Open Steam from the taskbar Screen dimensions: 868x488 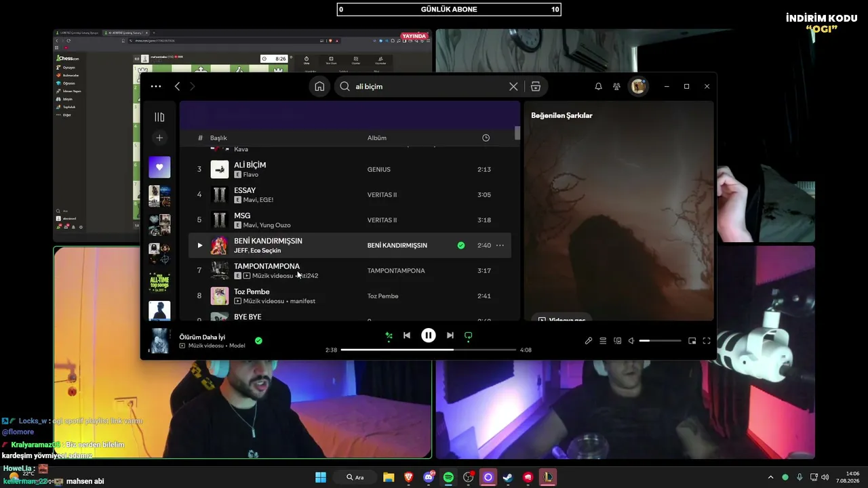pyautogui.click(x=507, y=477)
